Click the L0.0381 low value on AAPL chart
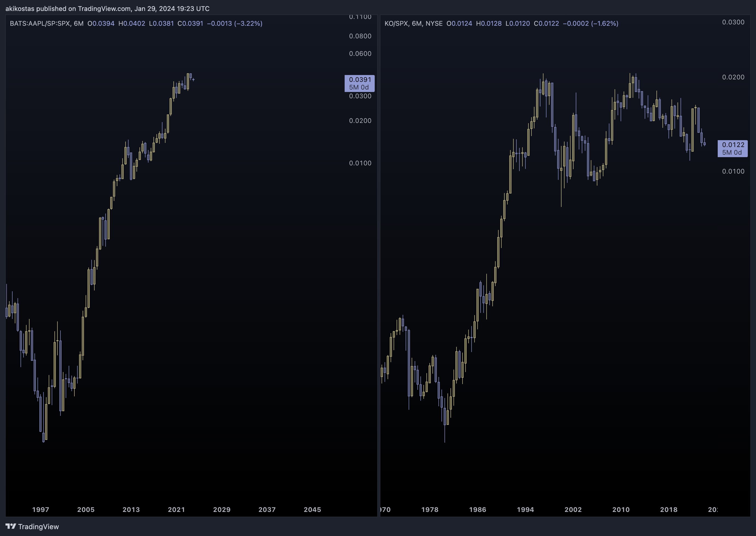Viewport: 756px width, 536px height. click(x=161, y=24)
